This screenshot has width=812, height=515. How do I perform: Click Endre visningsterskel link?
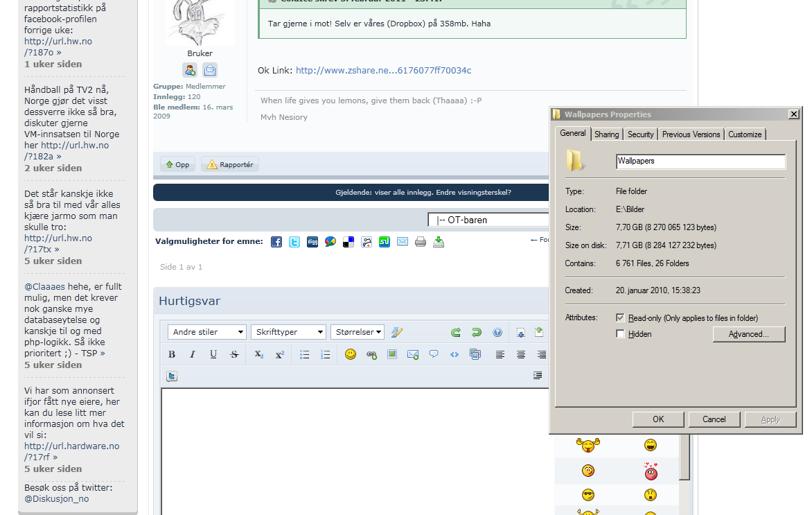click(473, 192)
